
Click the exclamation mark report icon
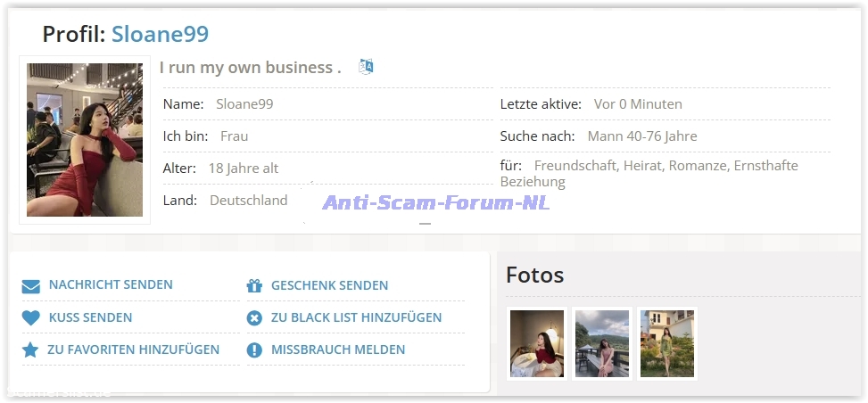click(254, 350)
